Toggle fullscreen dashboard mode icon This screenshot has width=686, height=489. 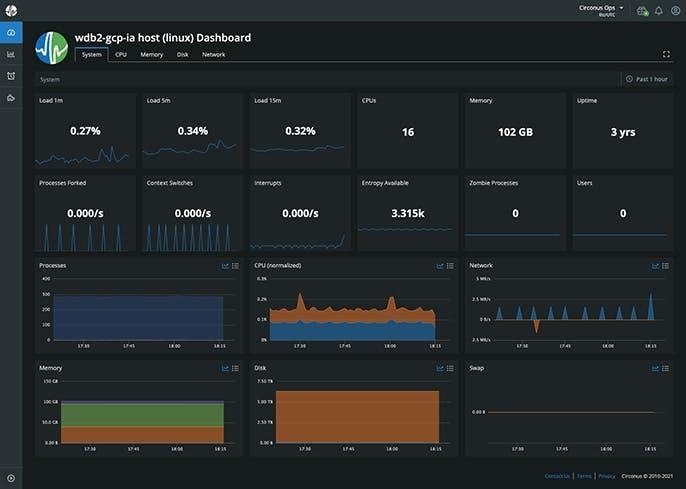666,54
